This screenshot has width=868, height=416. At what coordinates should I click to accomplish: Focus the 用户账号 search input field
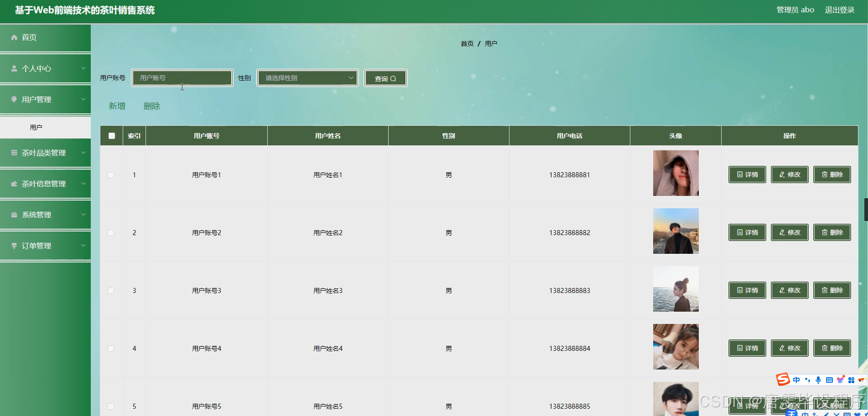(182, 78)
